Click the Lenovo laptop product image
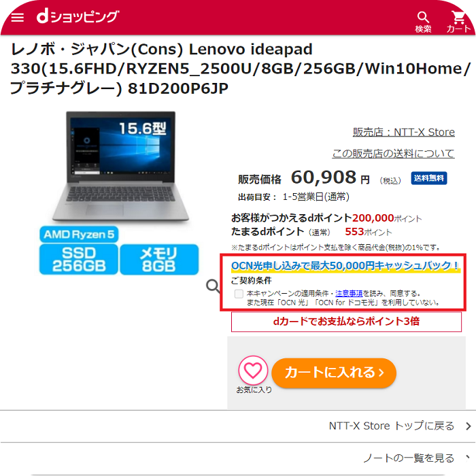 point(120,166)
